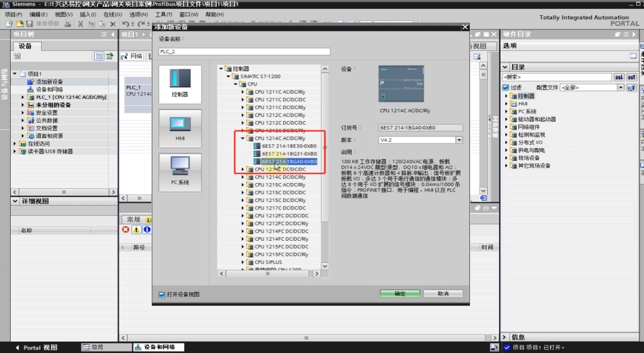
Task: Open the 配置文件 profile dropdown
Action: pos(620,87)
